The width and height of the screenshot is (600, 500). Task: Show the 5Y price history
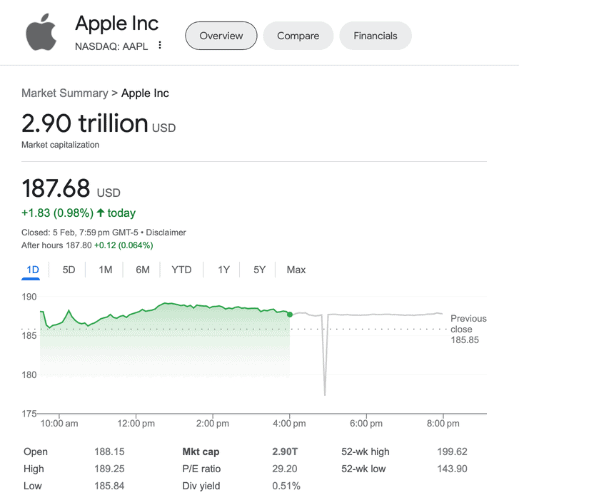(259, 270)
